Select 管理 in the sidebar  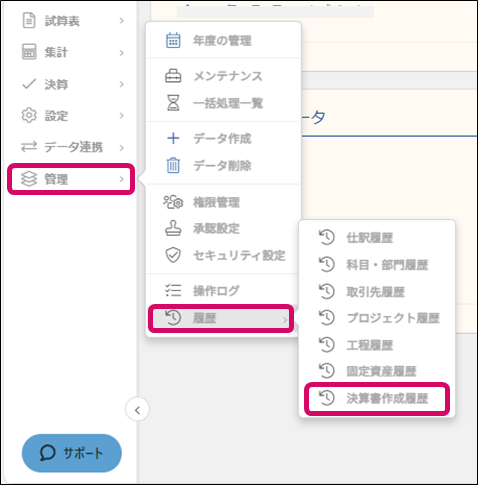72,179
